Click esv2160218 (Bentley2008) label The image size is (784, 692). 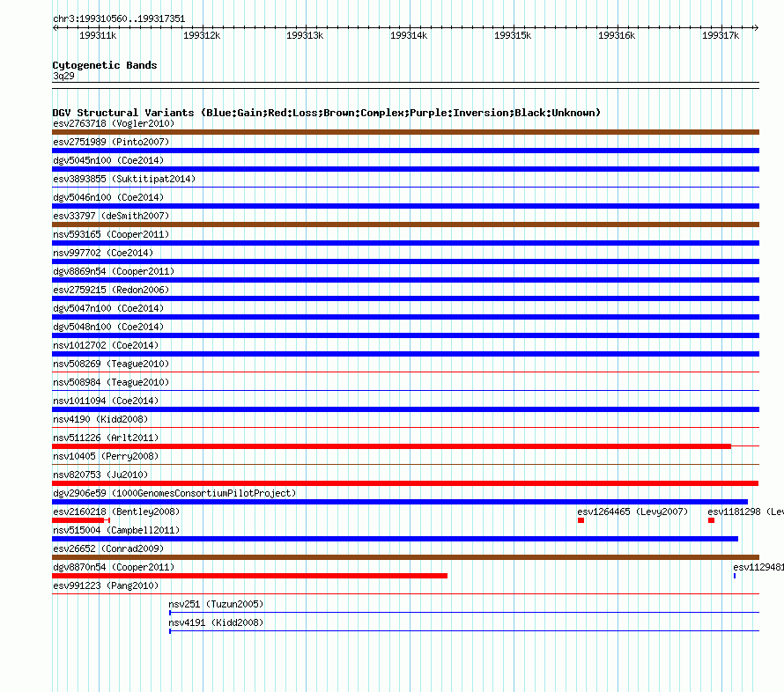tap(116, 512)
